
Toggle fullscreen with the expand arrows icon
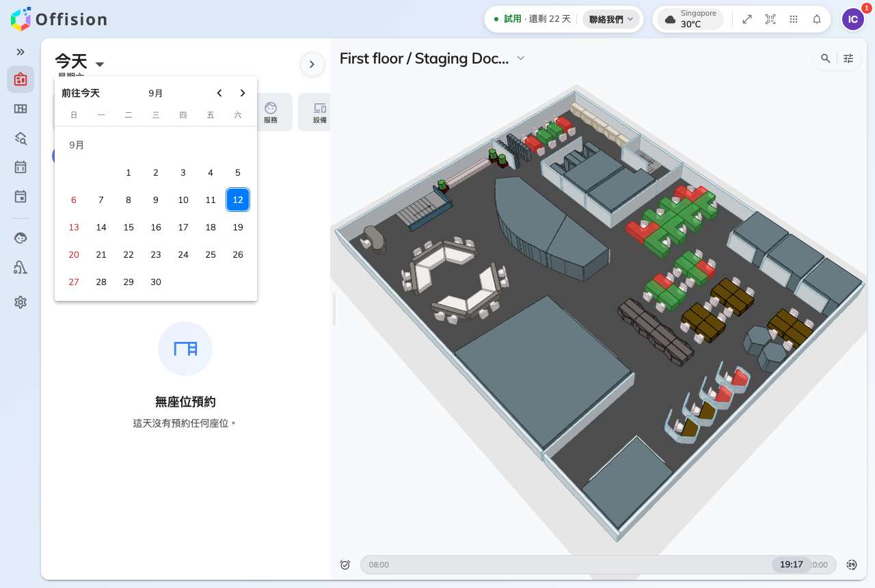point(747,19)
